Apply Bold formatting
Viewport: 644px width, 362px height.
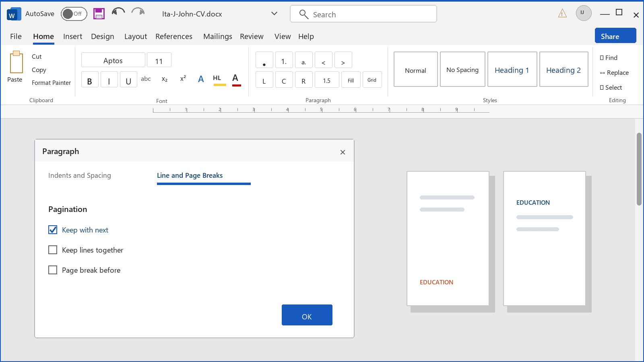90,80
